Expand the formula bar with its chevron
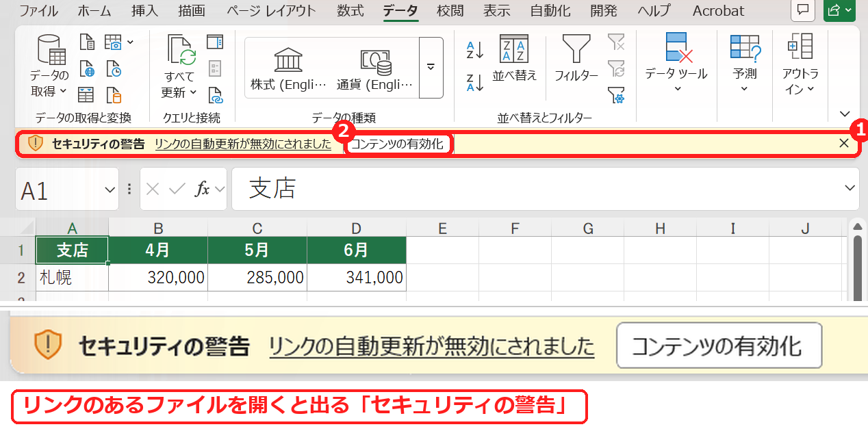The height and width of the screenshot is (429, 868). click(850, 188)
